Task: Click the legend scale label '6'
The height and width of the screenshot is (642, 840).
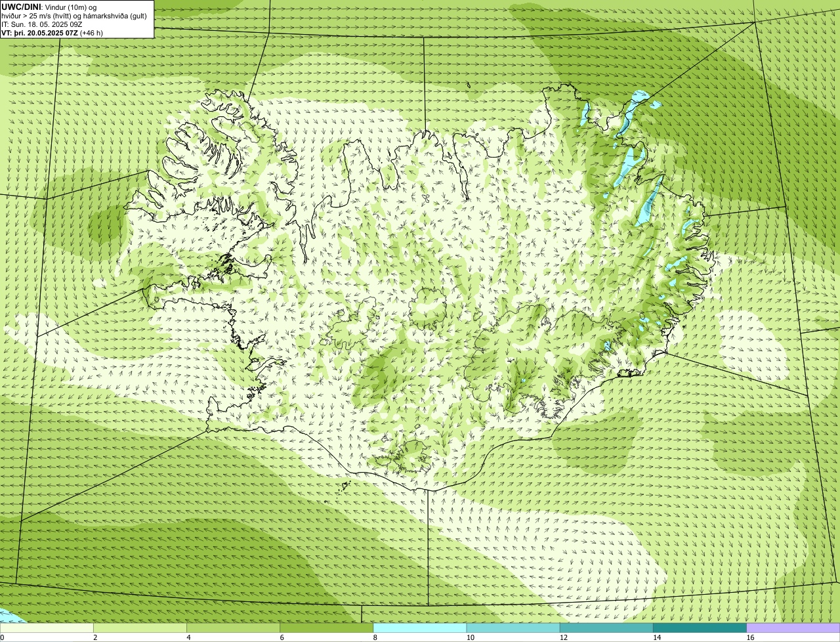Action: 282,637
